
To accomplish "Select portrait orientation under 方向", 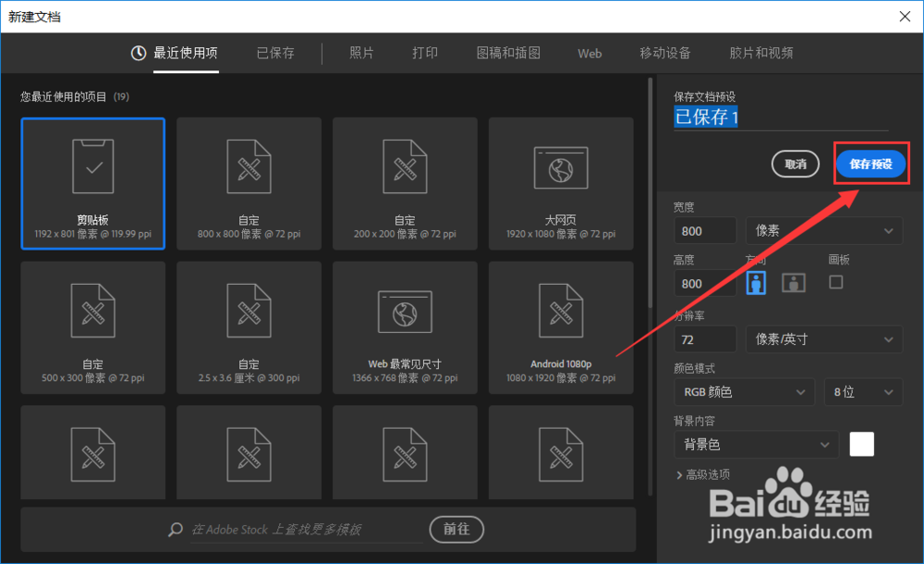I will click(756, 283).
